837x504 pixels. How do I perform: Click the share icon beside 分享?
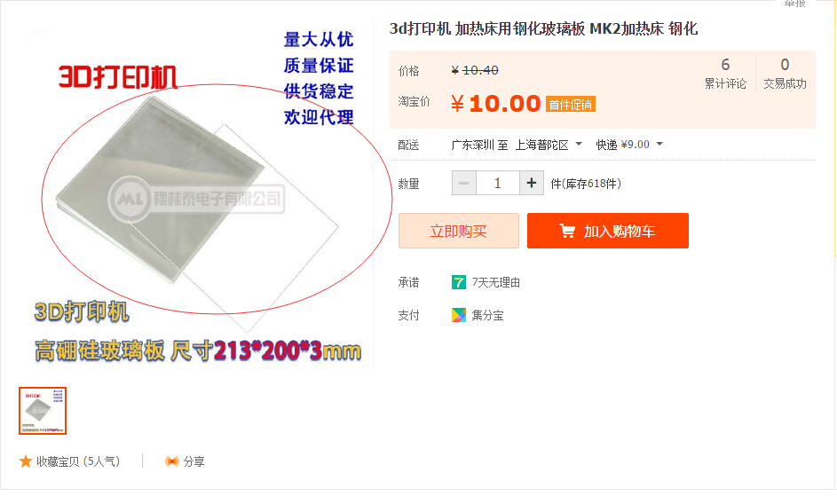[x=172, y=461]
